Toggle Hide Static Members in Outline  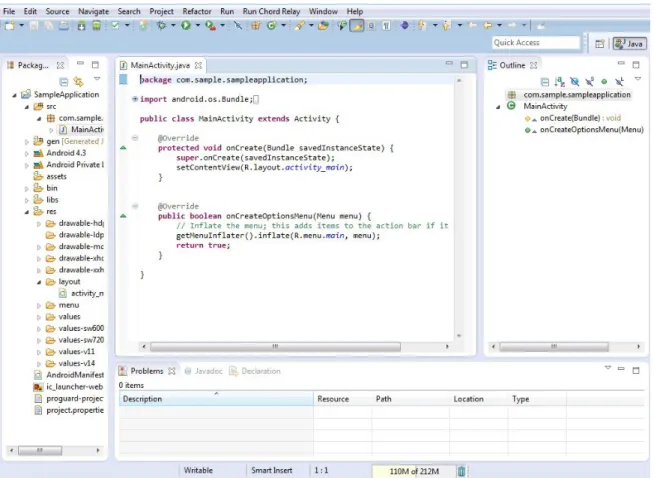click(589, 82)
